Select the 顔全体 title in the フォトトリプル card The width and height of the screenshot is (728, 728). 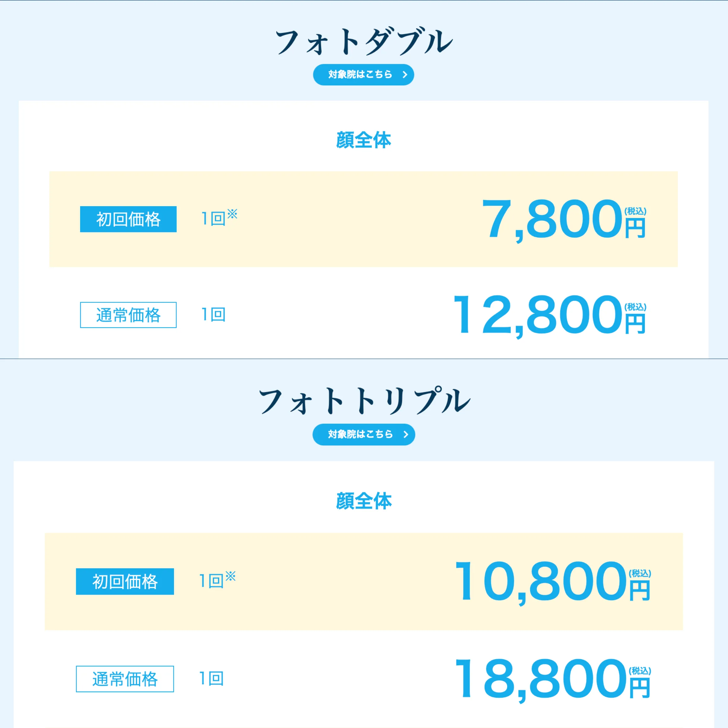point(364,501)
